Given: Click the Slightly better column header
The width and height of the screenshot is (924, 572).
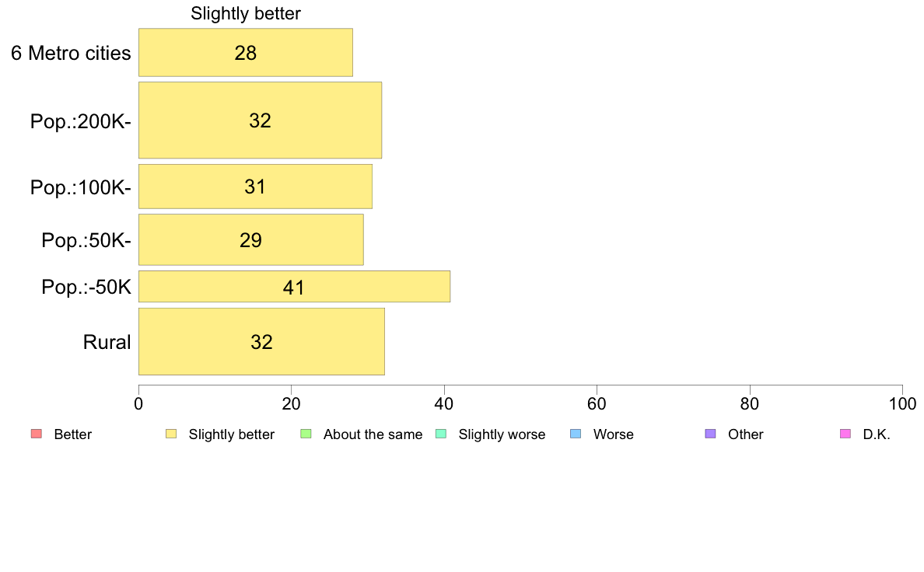Looking at the screenshot, I should pyautogui.click(x=246, y=13).
